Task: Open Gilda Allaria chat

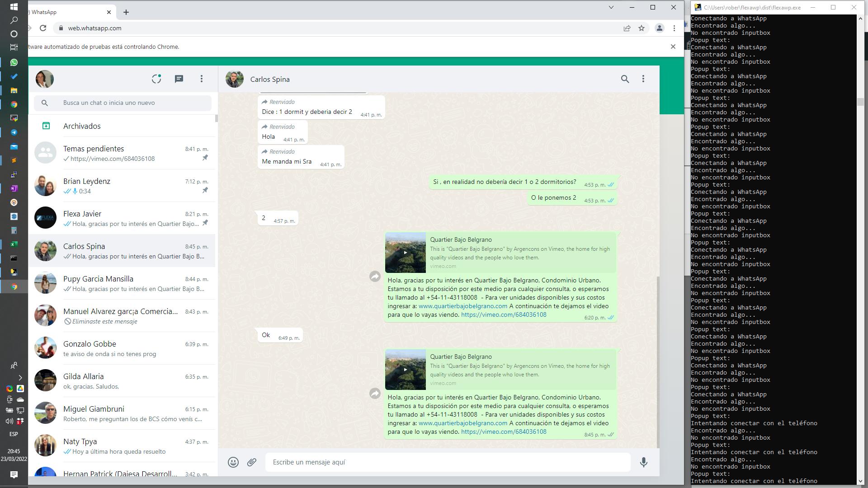Action: 122,381
